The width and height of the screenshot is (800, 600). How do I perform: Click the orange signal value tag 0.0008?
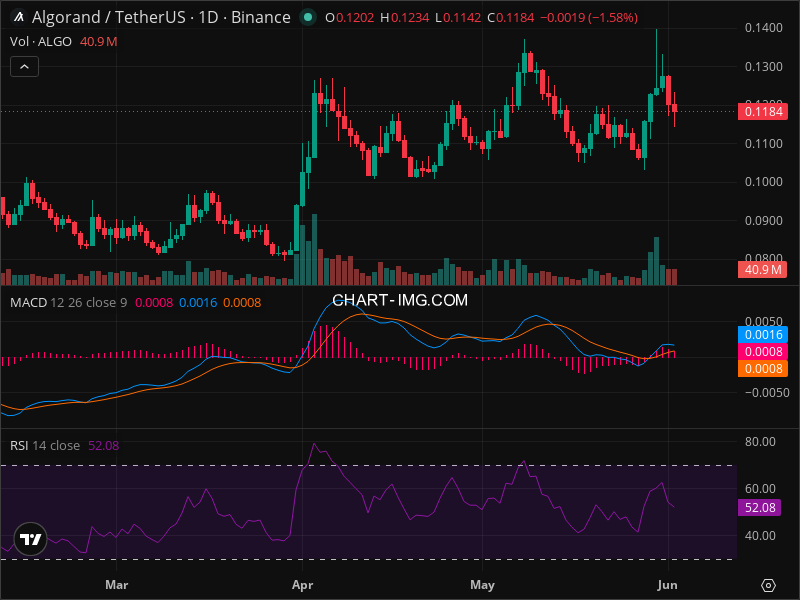click(x=763, y=368)
